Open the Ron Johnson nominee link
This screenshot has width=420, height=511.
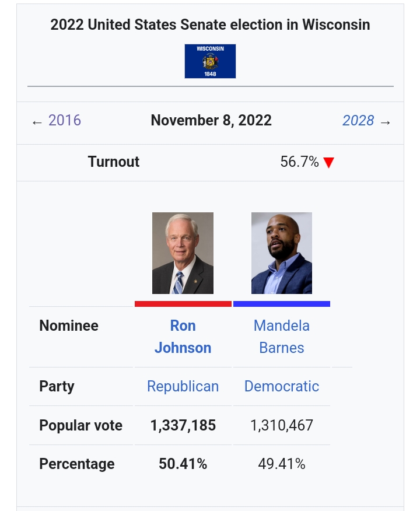183,337
